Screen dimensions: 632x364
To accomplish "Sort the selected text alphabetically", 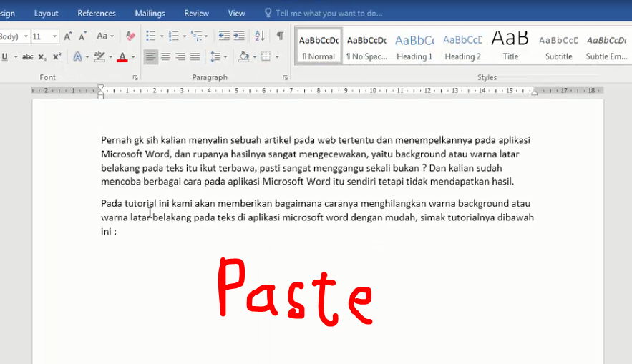I will click(x=260, y=36).
